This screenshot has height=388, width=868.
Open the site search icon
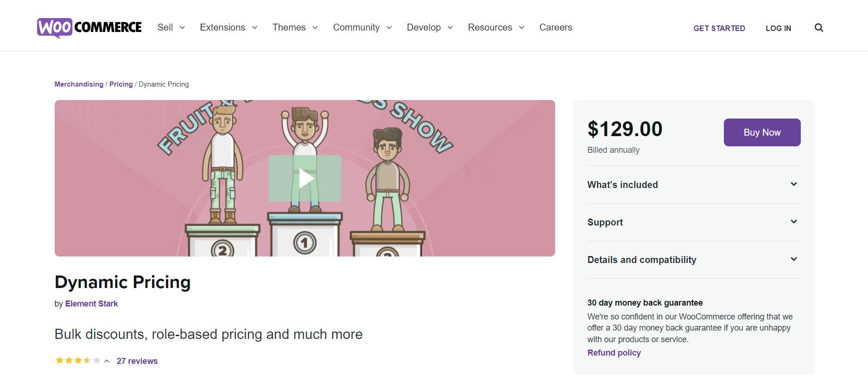pyautogui.click(x=819, y=28)
